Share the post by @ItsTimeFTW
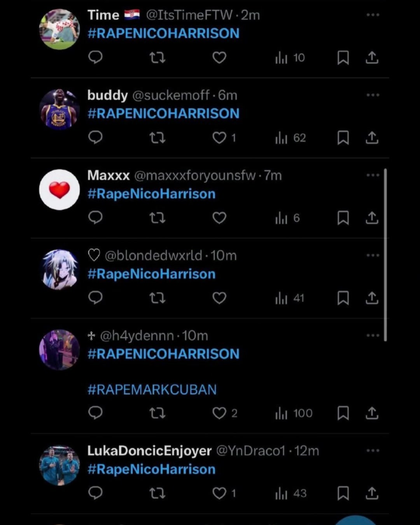Viewport: 420px width, 525px height. pyautogui.click(x=372, y=58)
